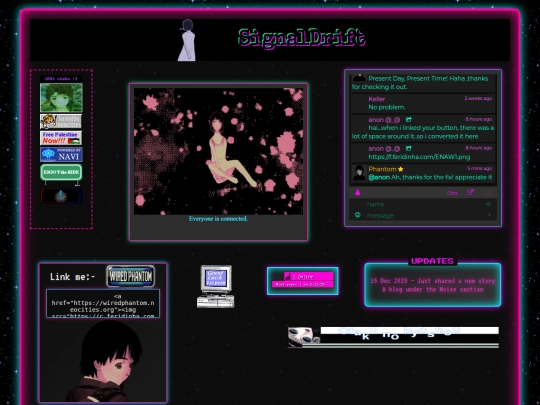Click the refresh icon in chat toolbar
This screenshot has width=540, height=405.
[x=488, y=193]
